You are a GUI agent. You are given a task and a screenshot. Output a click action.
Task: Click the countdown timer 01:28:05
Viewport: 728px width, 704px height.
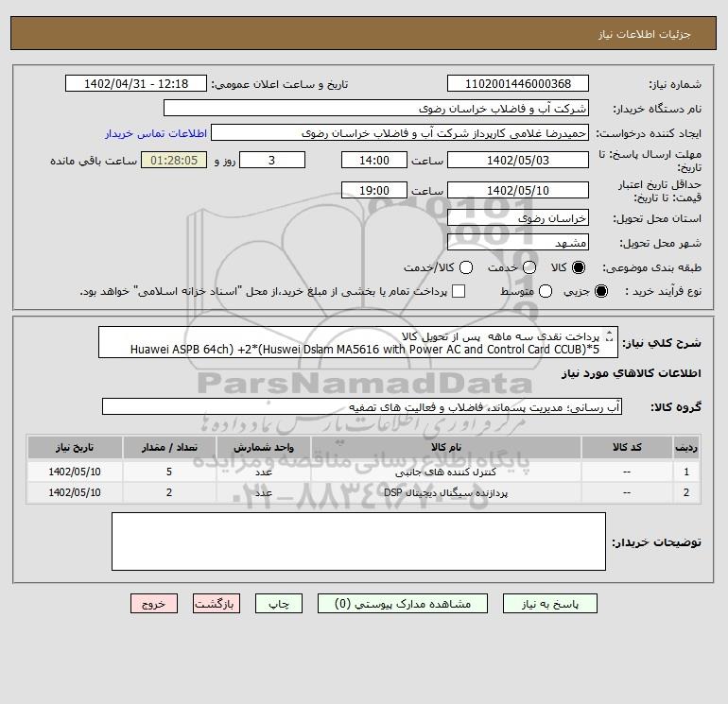[x=174, y=160]
